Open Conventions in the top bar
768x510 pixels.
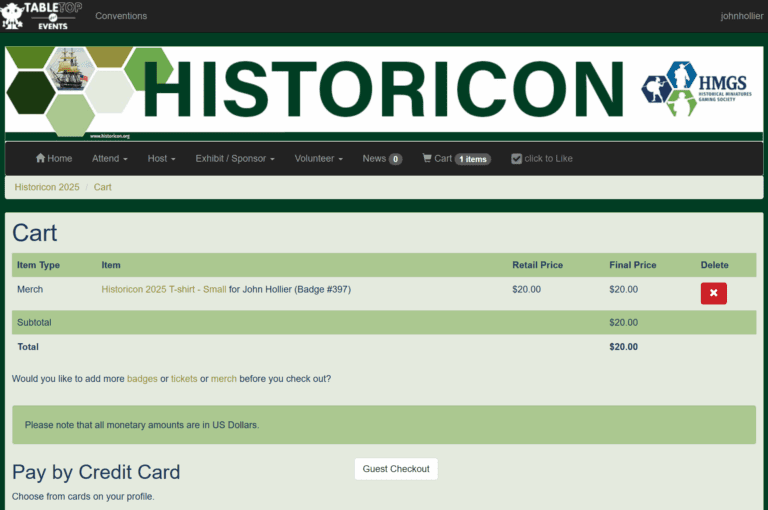coord(121,16)
